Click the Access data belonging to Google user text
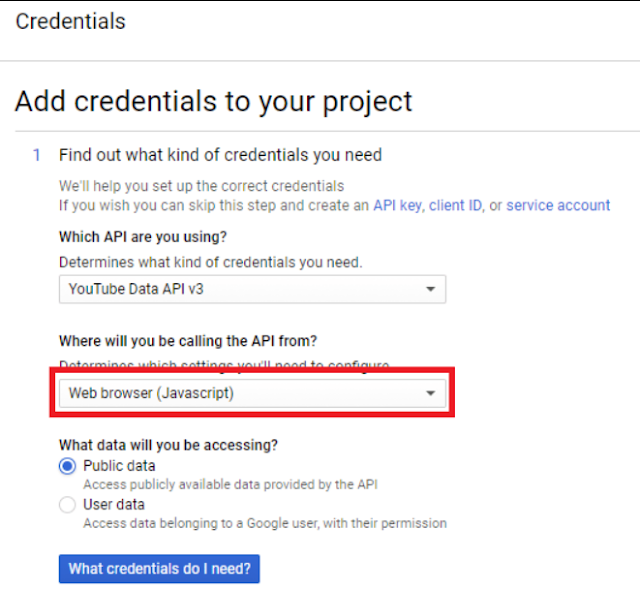Image resolution: width=640 pixels, height=591 pixels. (264, 522)
